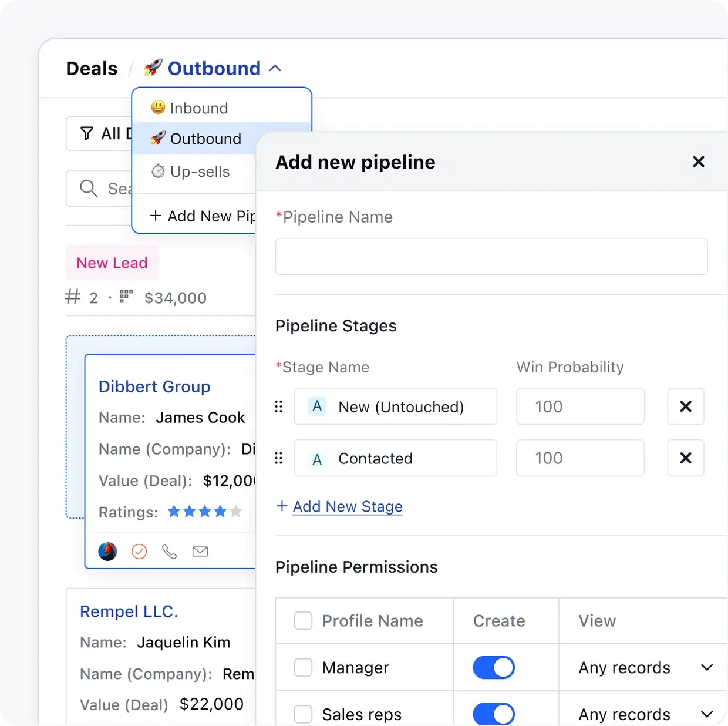Collapse the Outbound pipeline dropdown chevron

(275, 68)
